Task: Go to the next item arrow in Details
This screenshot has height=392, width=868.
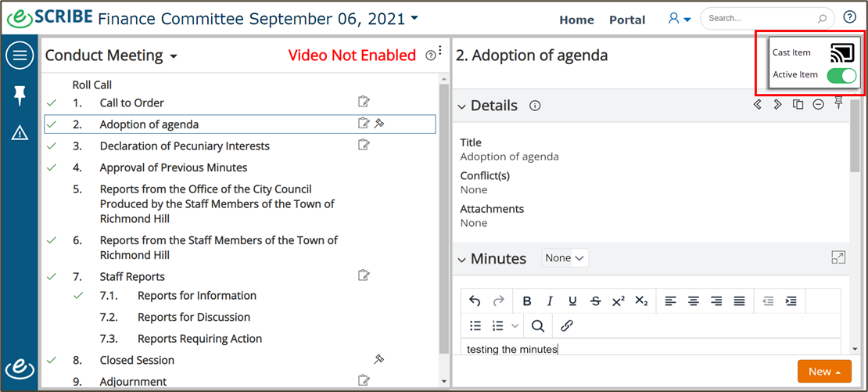Action: [x=777, y=104]
